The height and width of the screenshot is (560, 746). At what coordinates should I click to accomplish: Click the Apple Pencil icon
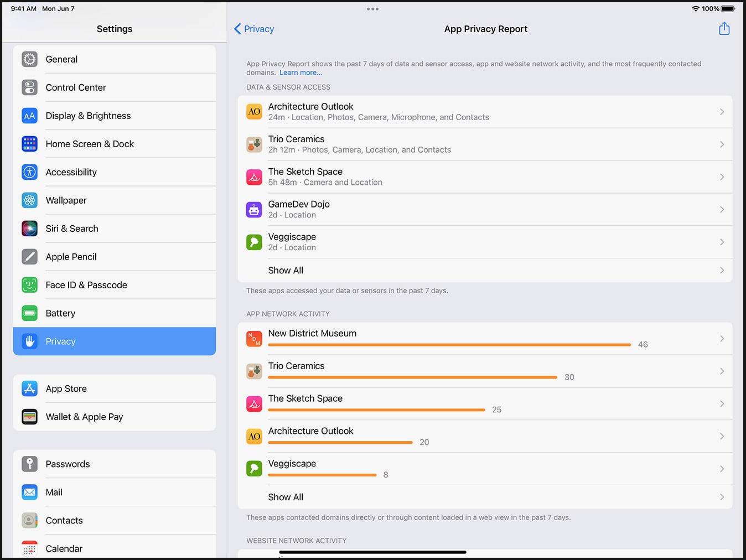coord(30,257)
